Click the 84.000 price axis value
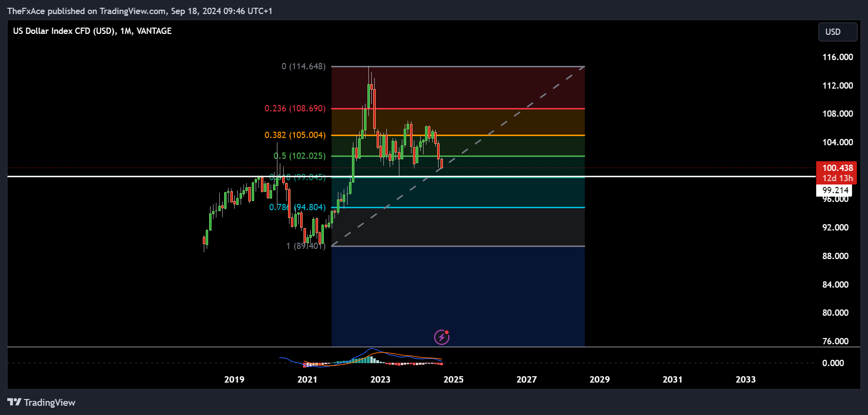Viewport: 868px width, 415px height. pos(835,285)
